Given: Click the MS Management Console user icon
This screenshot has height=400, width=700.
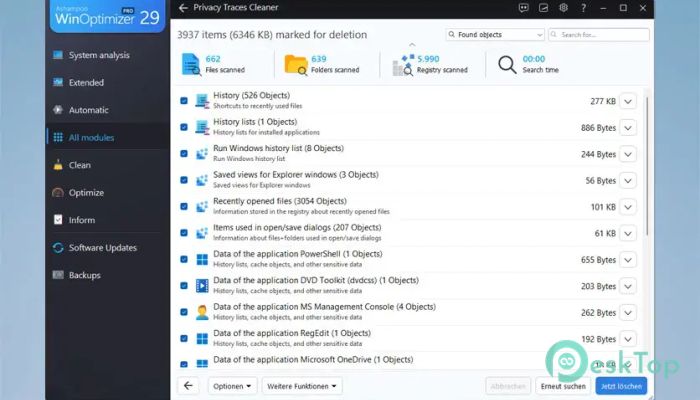Looking at the screenshot, I should point(202,312).
